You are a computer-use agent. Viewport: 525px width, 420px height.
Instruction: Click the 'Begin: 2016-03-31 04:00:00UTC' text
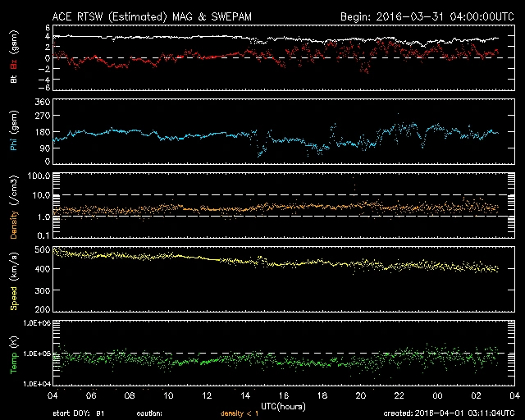click(427, 16)
